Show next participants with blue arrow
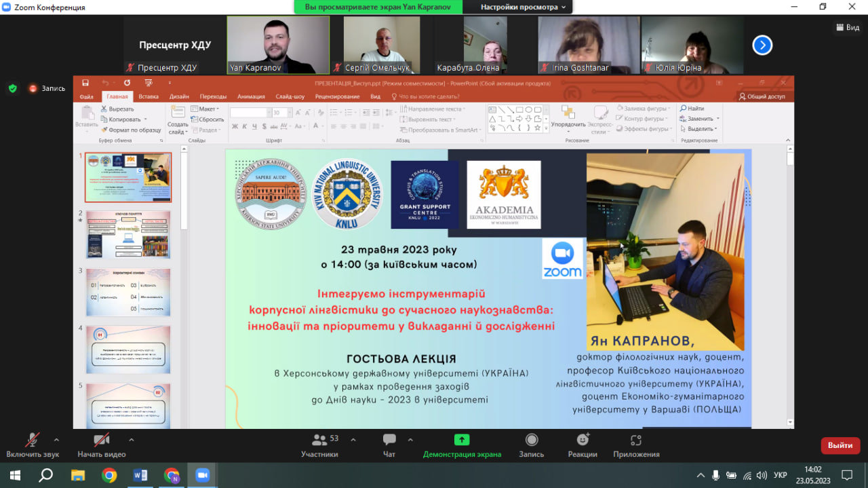 point(762,45)
